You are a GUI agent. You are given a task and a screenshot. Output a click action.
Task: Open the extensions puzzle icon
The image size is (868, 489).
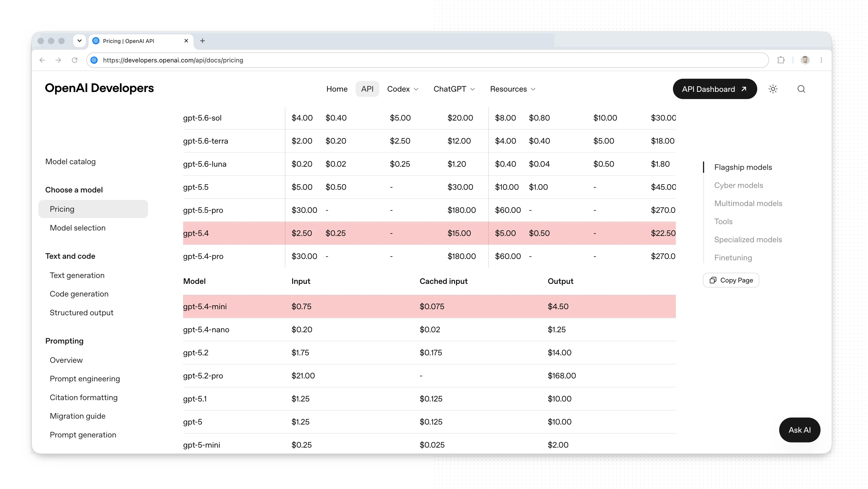pyautogui.click(x=781, y=60)
